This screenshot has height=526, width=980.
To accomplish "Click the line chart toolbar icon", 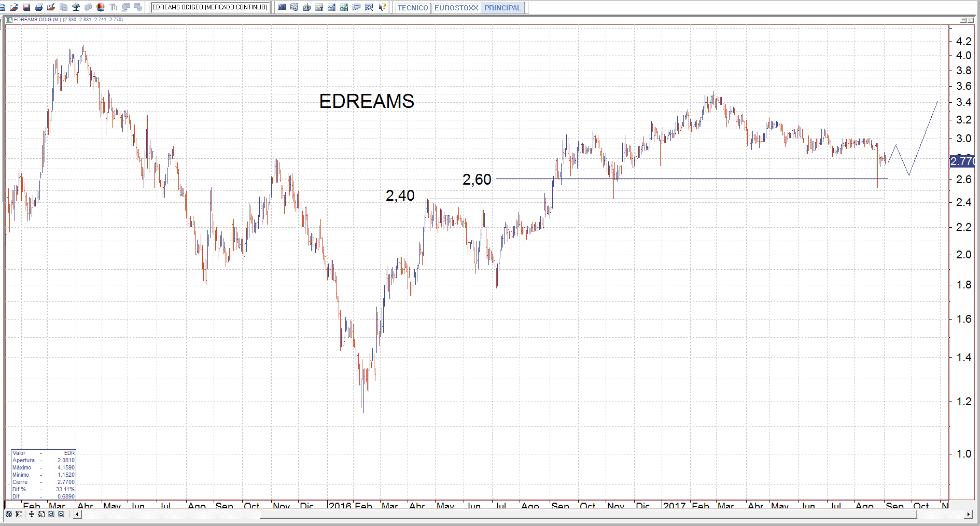I will [332, 7].
